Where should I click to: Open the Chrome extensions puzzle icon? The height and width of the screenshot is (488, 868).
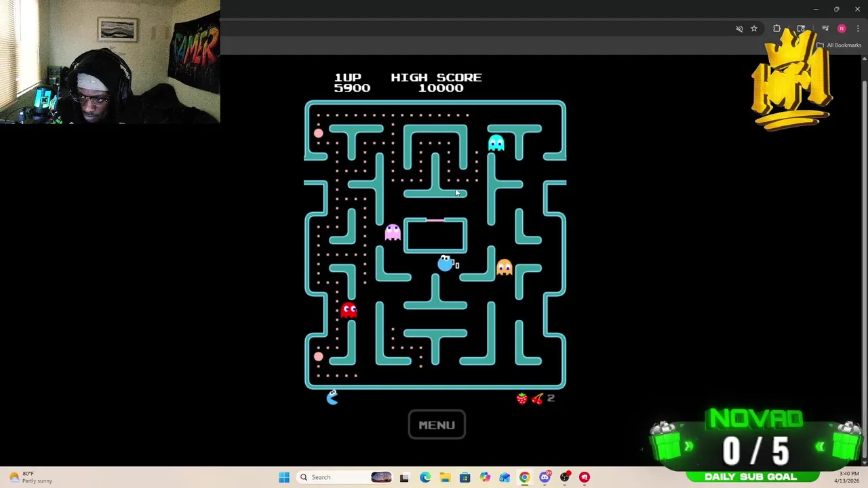[777, 28]
